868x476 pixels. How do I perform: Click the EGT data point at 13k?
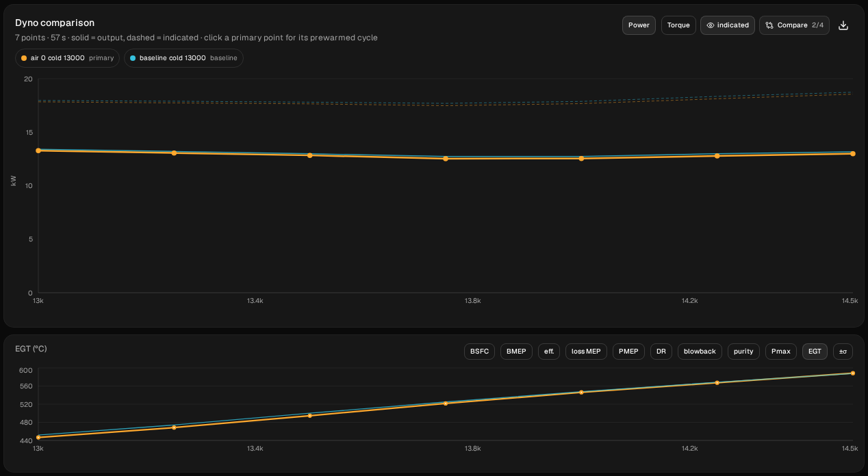tap(38, 437)
